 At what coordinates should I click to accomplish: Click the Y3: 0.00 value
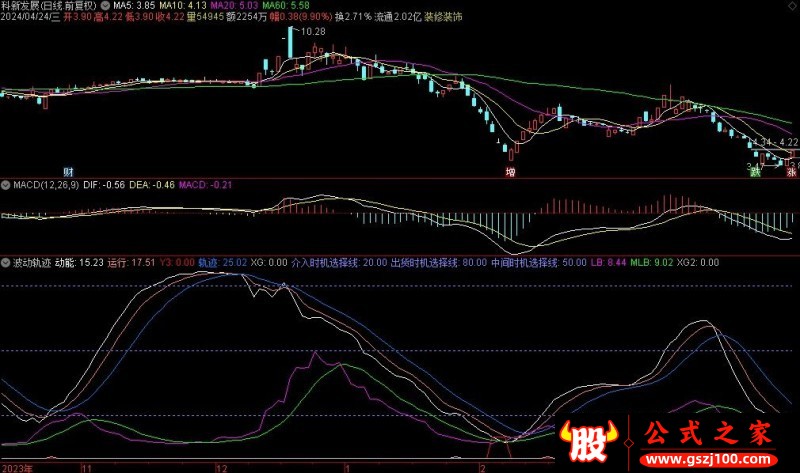click(x=177, y=263)
